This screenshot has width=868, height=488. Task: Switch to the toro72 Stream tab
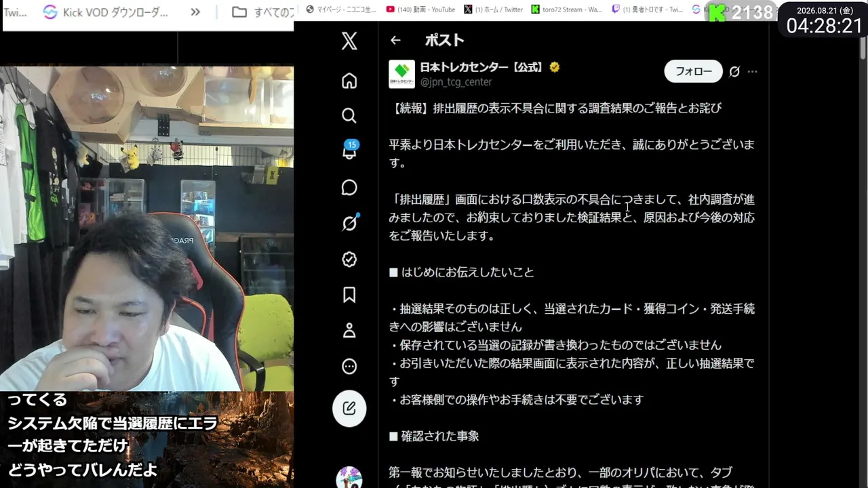[567, 9]
